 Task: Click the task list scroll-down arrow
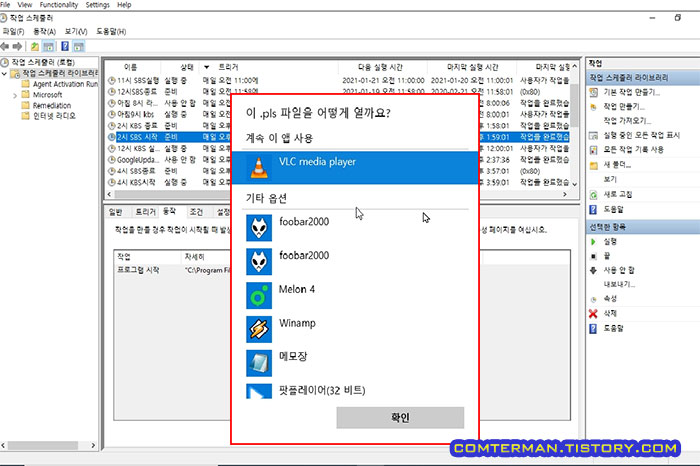(x=575, y=184)
